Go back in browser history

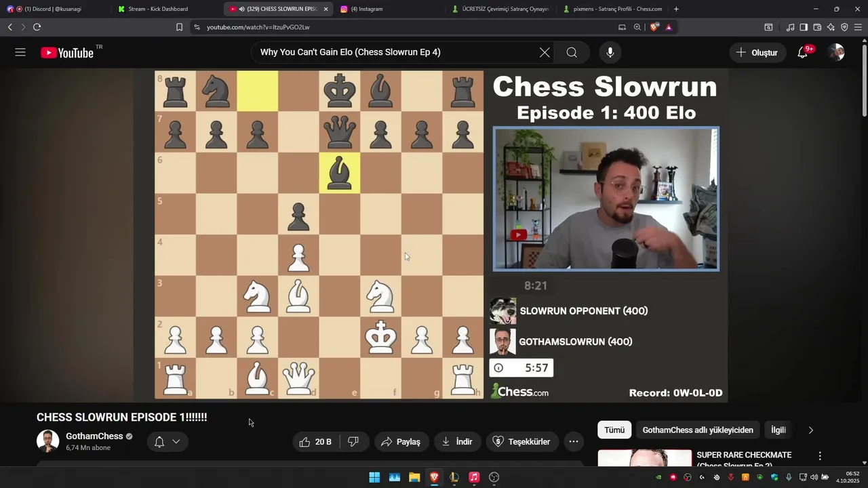pos(9,27)
